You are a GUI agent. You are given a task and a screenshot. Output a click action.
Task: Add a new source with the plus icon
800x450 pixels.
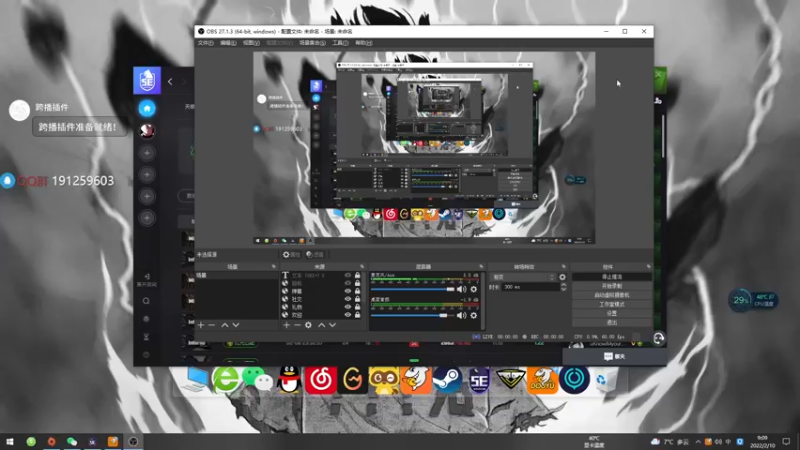point(286,325)
